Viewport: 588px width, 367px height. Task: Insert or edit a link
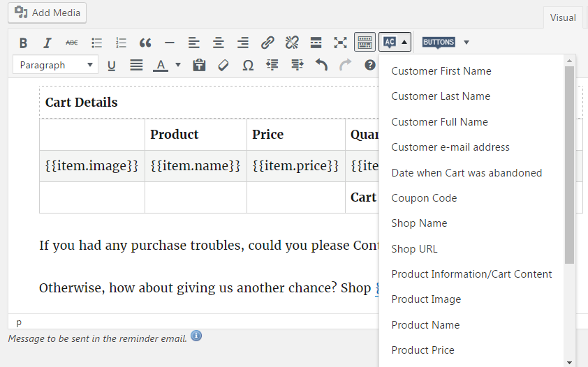[267, 43]
